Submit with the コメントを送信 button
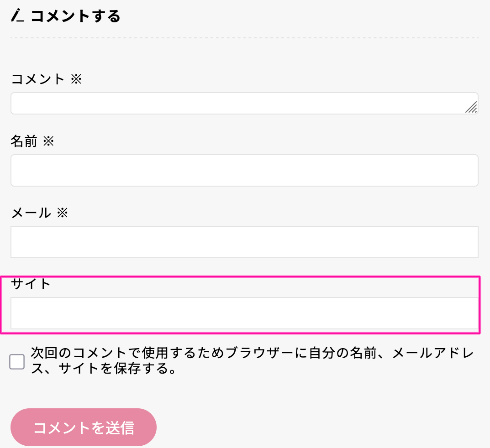The width and height of the screenshot is (490, 448). (x=84, y=427)
